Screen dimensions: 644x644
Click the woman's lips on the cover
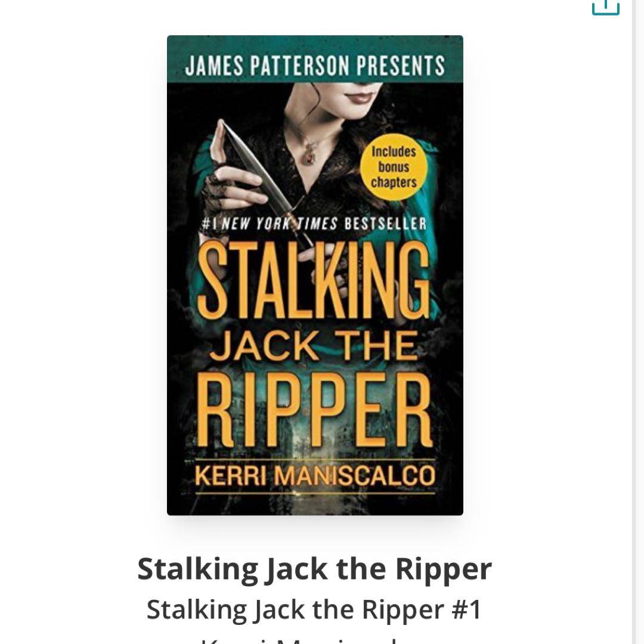click(361, 98)
